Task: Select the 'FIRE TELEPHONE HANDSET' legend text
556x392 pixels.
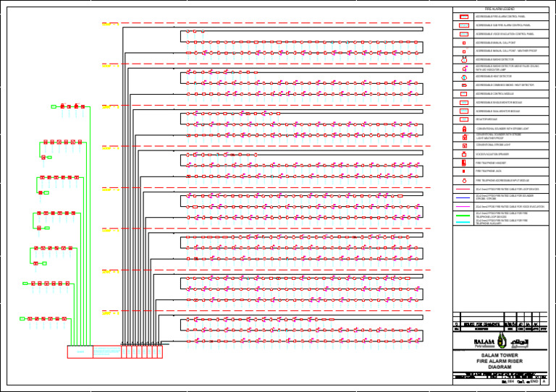Action: tap(491, 163)
